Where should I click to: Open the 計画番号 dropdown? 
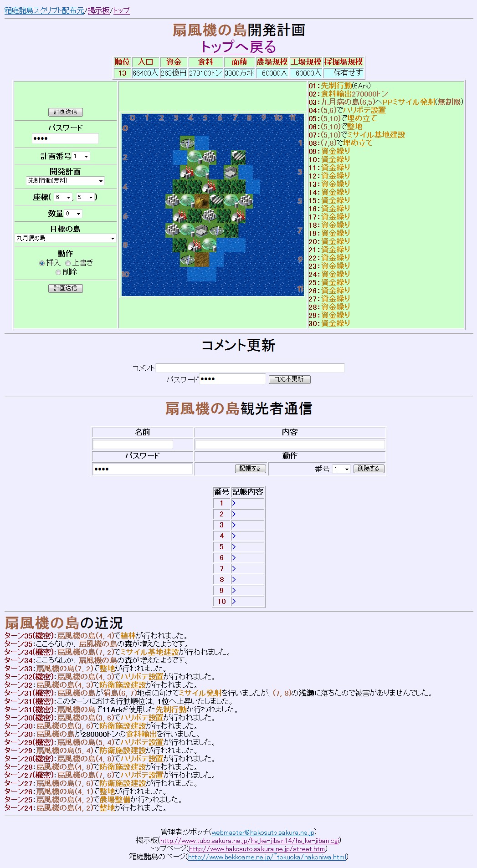point(81,156)
